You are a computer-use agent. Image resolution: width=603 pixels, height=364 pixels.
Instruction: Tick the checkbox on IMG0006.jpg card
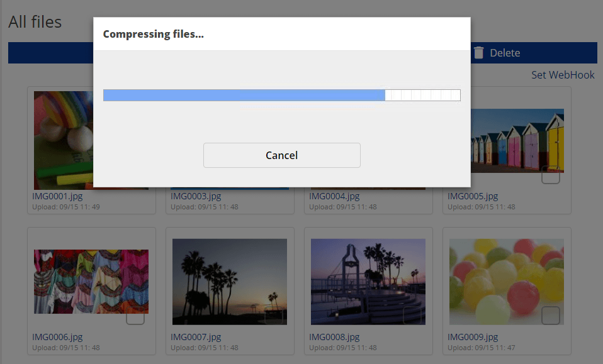pyautogui.click(x=135, y=317)
